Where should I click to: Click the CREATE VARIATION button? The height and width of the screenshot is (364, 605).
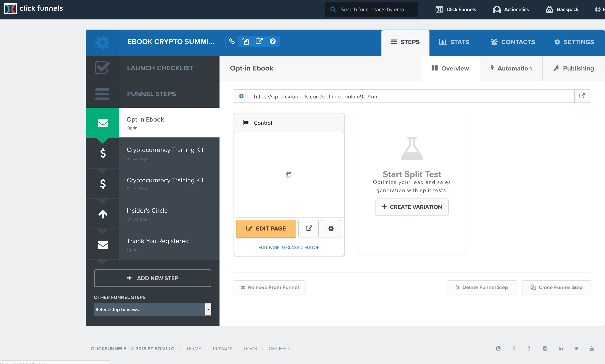click(x=412, y=207)
